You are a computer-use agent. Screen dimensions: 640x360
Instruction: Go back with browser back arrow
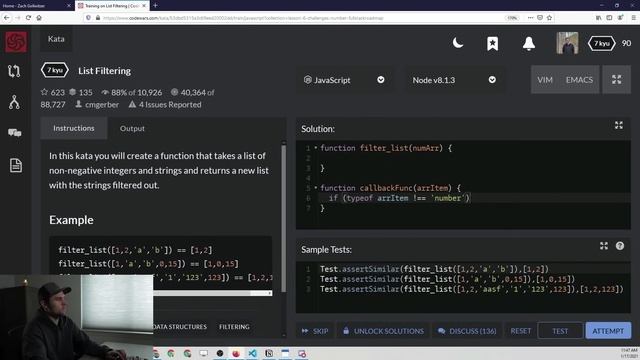(7, 18)
